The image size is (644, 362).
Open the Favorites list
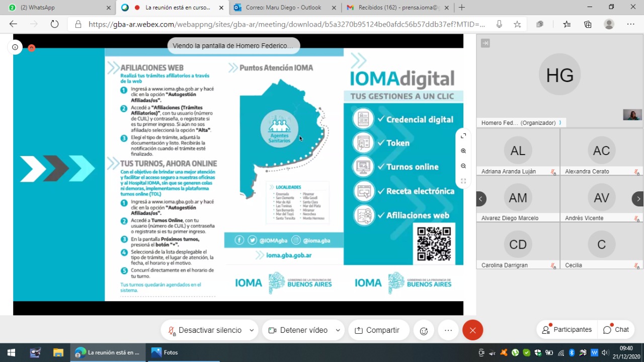tap(567, 24)
